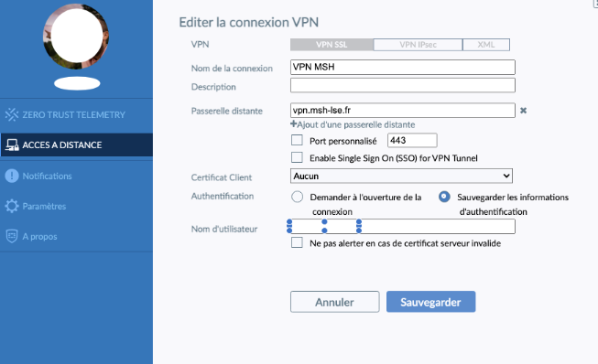The height and width of the screenshot is (364, 598).
Task: Enable Single Sign On (SSO) checkbox
Action: point(297,157)
